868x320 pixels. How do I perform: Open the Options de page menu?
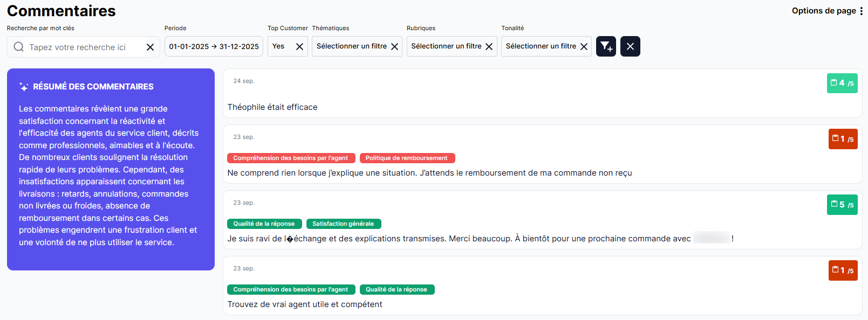(x=827, y=11)
